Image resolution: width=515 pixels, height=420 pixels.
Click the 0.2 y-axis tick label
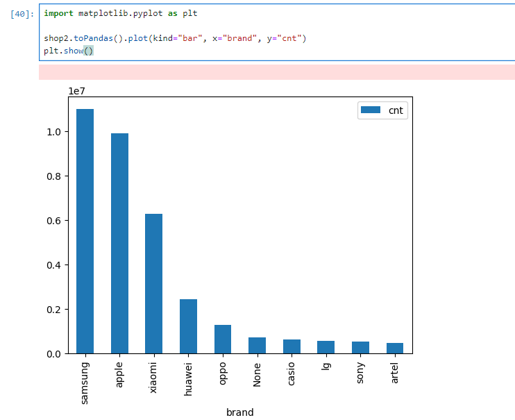[54, 310]
